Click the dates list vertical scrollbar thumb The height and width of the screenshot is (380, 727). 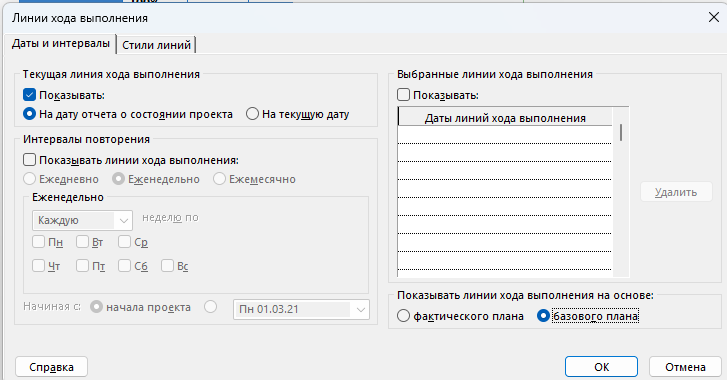(621, 133)
